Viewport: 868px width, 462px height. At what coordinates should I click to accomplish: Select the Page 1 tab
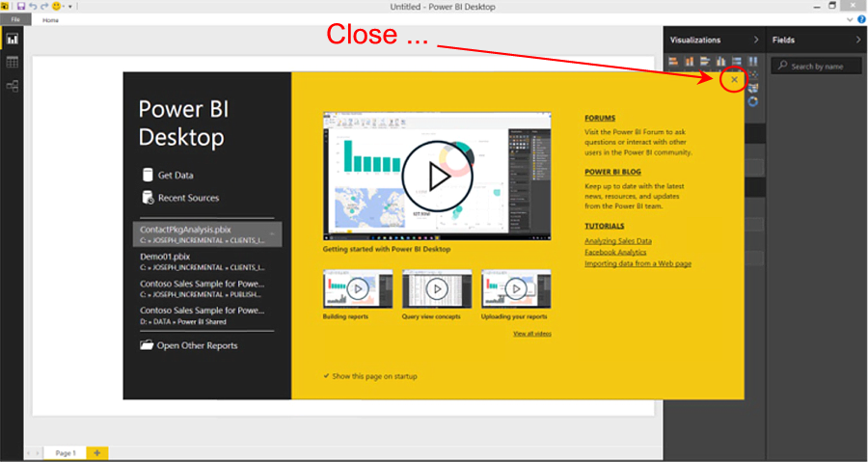[66, 452]
